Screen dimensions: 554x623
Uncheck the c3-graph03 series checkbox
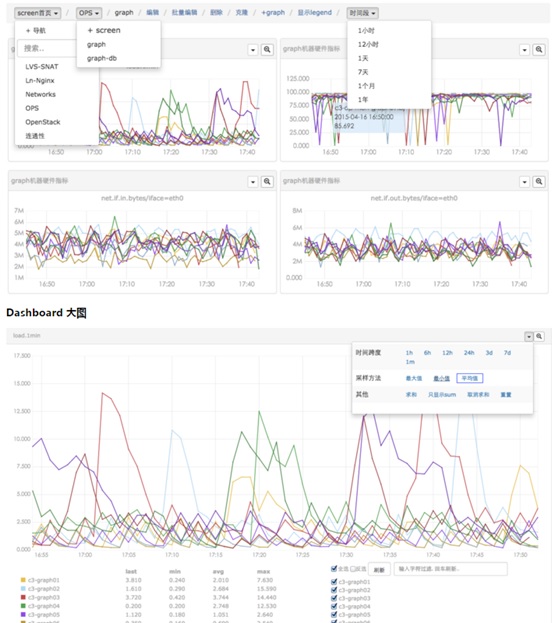(x=334, y=598)
